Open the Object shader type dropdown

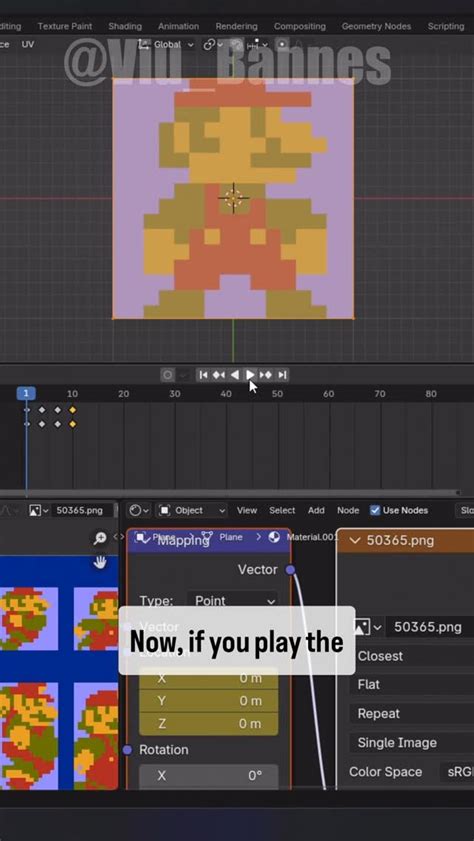pyautogui.click(x=192, y=510)
